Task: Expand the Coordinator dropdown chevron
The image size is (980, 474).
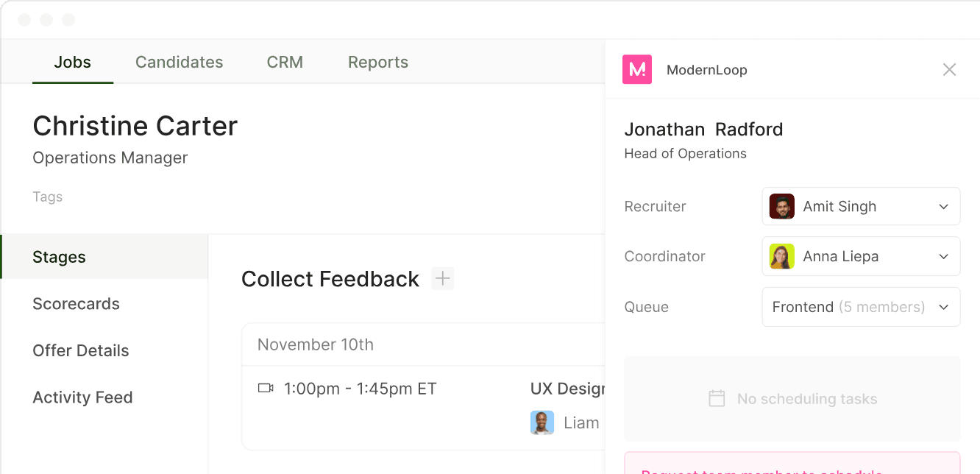Action: click(x=944, y=257)
